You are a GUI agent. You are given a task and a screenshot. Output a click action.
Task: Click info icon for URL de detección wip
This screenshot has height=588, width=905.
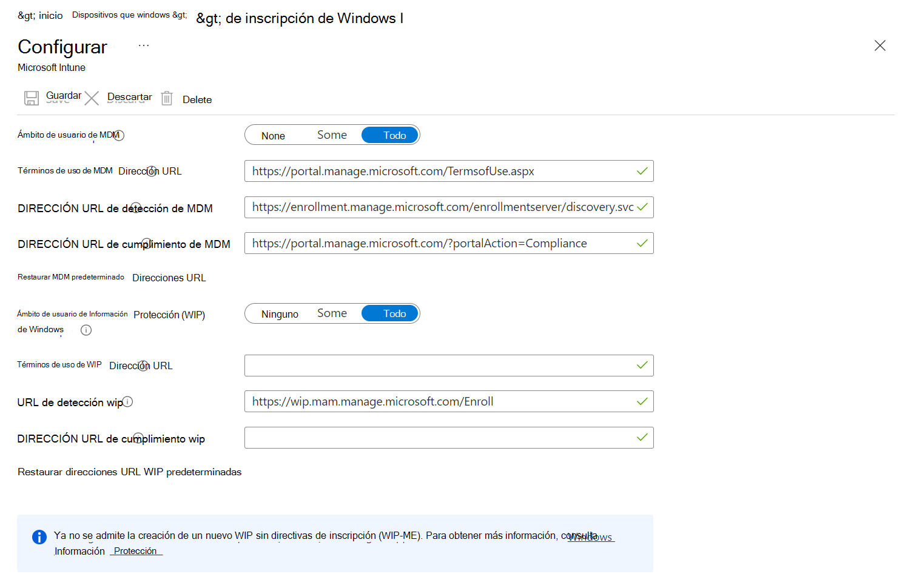(x=127, y=402)
